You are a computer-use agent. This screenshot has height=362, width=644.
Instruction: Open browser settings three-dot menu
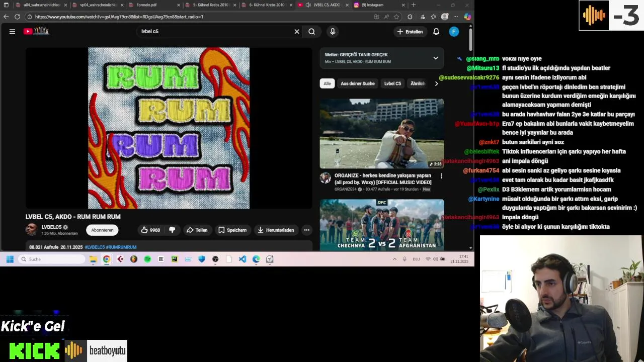point(456,17)
